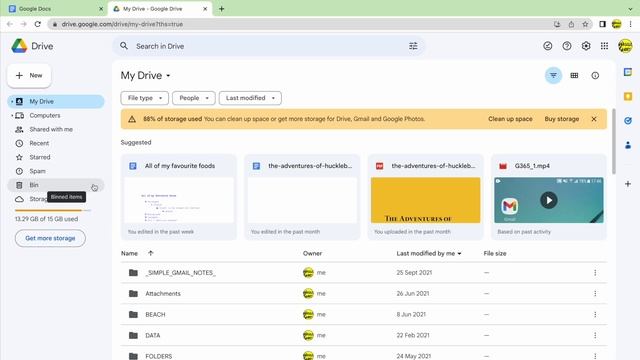Screen dimensions: 640x360
Task: Bookmark this page star icon
Action: tap(585, 24)
